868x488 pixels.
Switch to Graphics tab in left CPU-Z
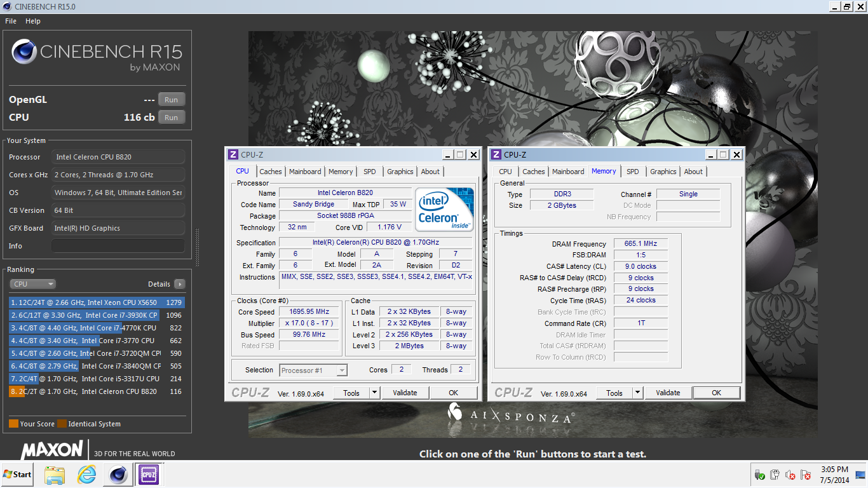click(400, 172)
